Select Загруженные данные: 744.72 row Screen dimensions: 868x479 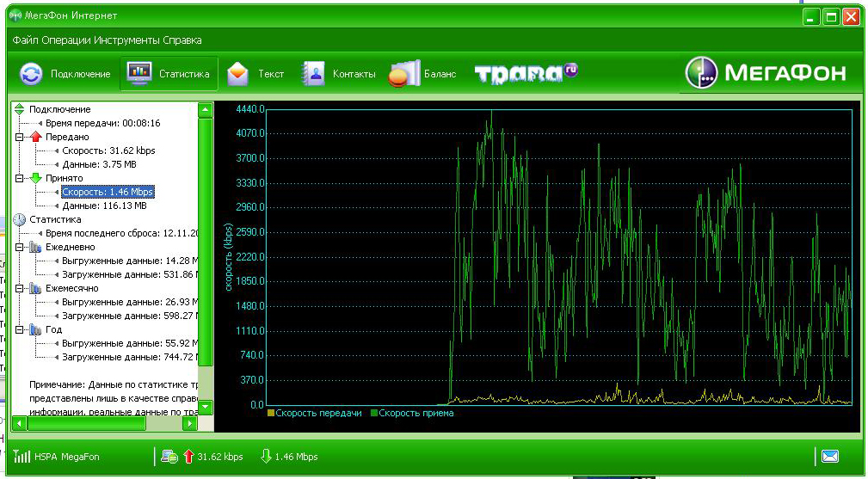point(130,357)
